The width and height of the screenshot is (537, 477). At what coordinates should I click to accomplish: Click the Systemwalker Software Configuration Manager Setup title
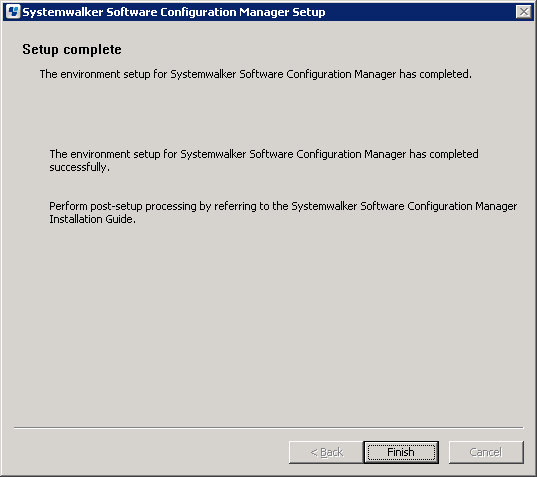point(174,12)
